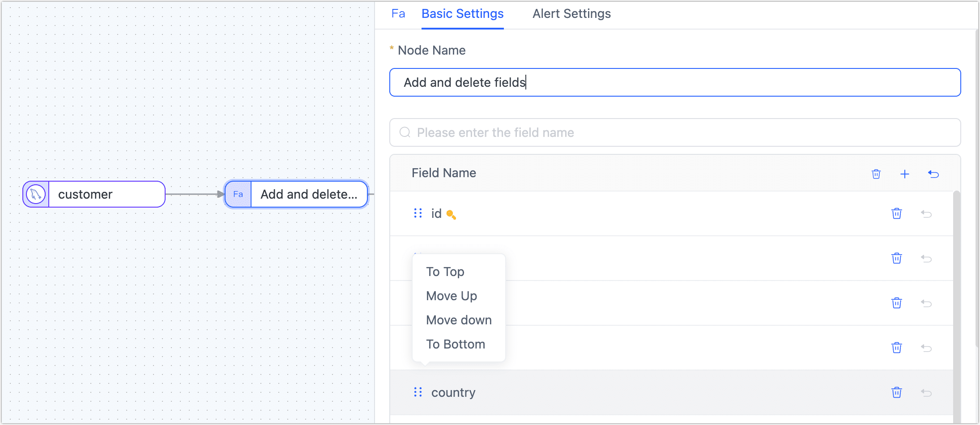Click the revert arrow for id field
This screenshot has width=980, height=425.
pos(926,214)
